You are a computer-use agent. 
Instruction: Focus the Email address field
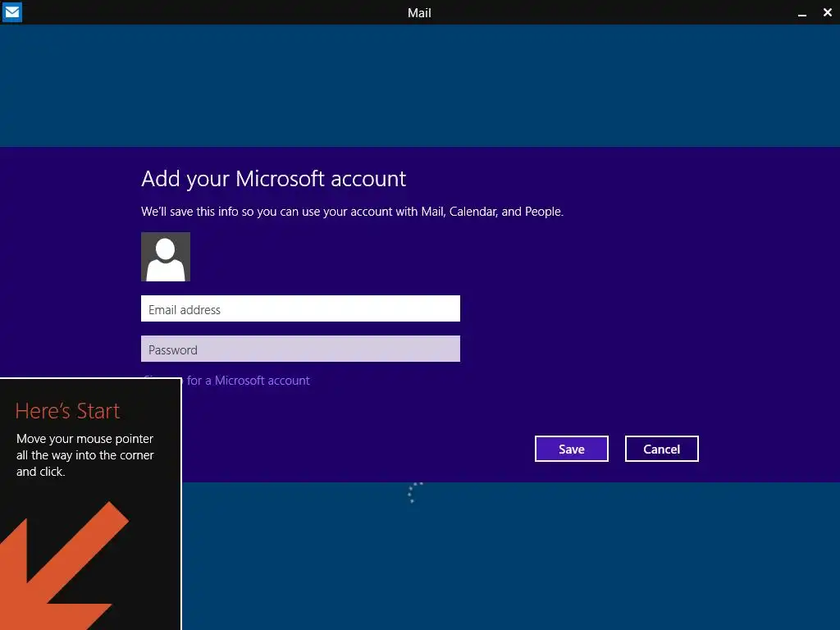tap(300, 308)
